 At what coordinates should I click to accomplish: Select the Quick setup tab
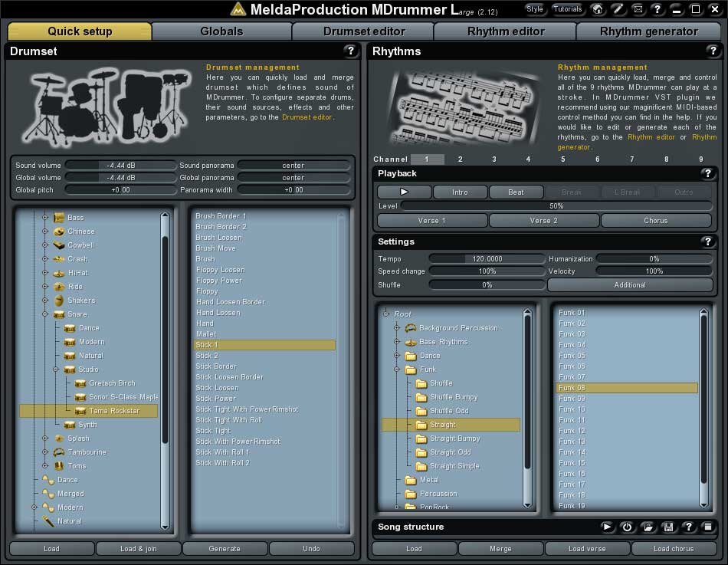point(80,31)
